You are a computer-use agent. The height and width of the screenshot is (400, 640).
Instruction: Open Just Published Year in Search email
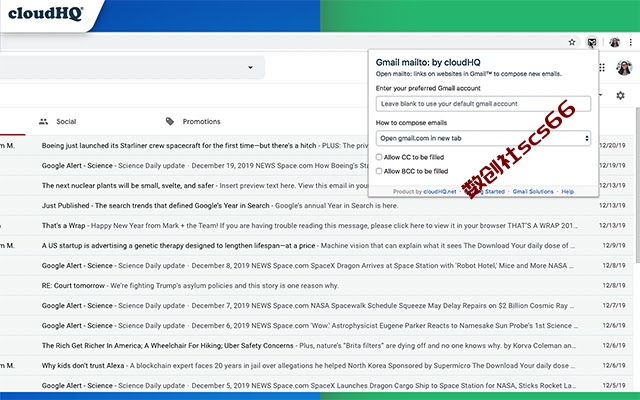click(316, 206)
